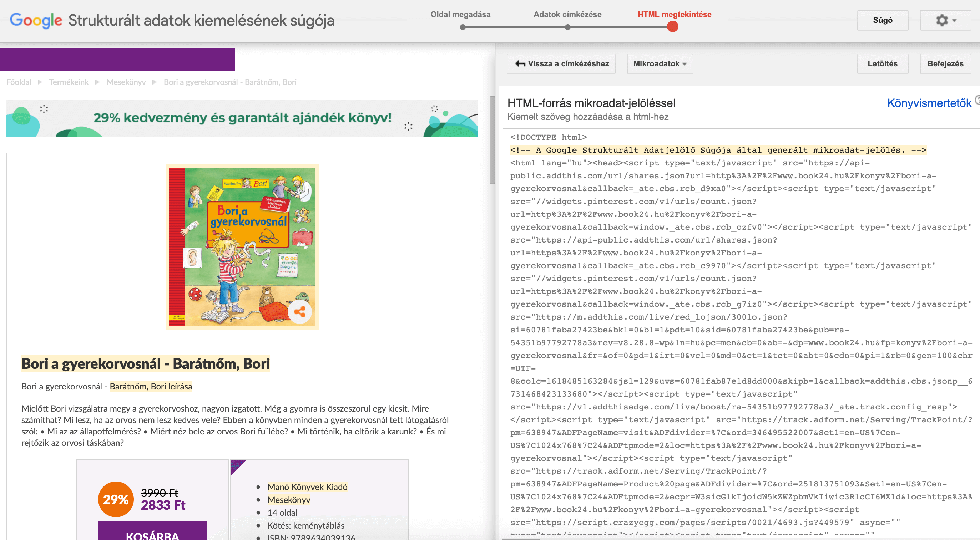Open the Mesekönyv breadcrumb
The image size is (980, 540).
126,82
